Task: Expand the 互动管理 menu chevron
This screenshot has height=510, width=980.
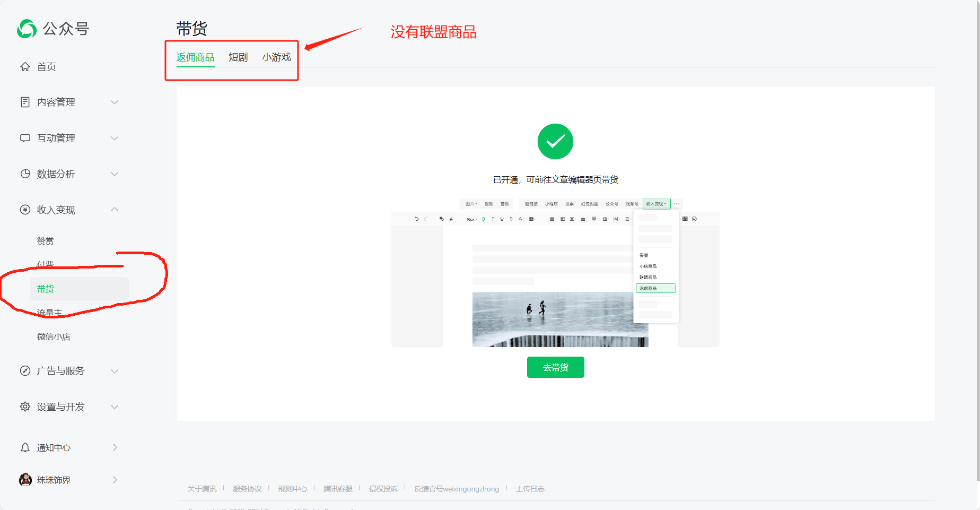Action: click(x=115, y=138)
